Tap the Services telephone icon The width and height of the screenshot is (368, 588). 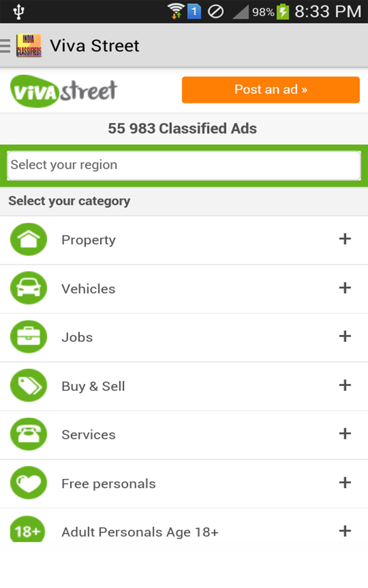click(29, 434)
